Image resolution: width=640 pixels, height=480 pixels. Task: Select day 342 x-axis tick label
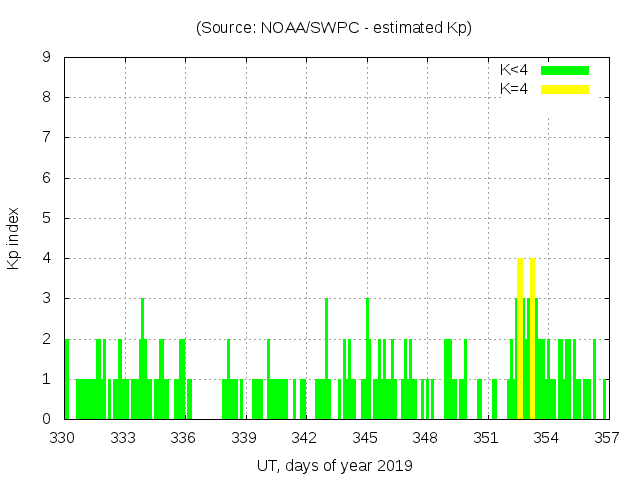(x=305, y=437)
